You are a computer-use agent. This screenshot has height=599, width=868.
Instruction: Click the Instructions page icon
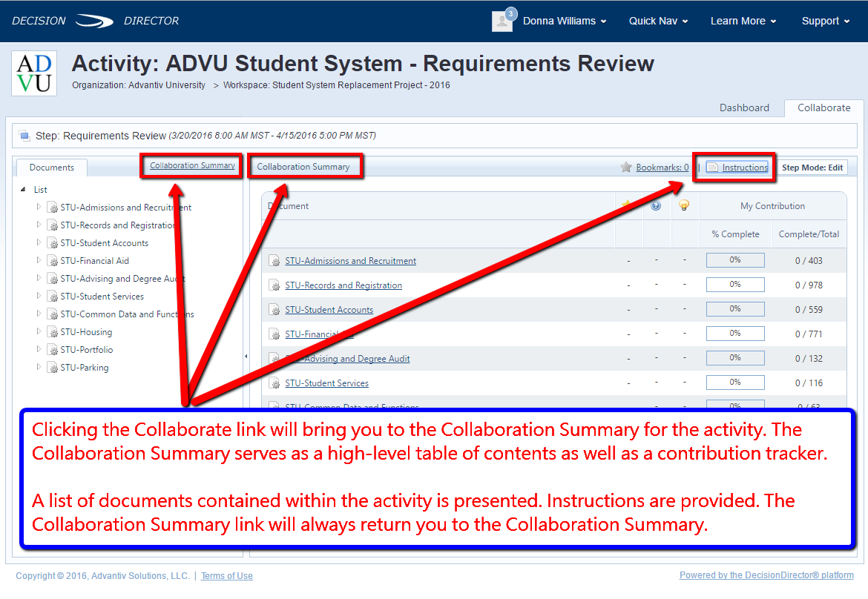[x=712, y=167]
